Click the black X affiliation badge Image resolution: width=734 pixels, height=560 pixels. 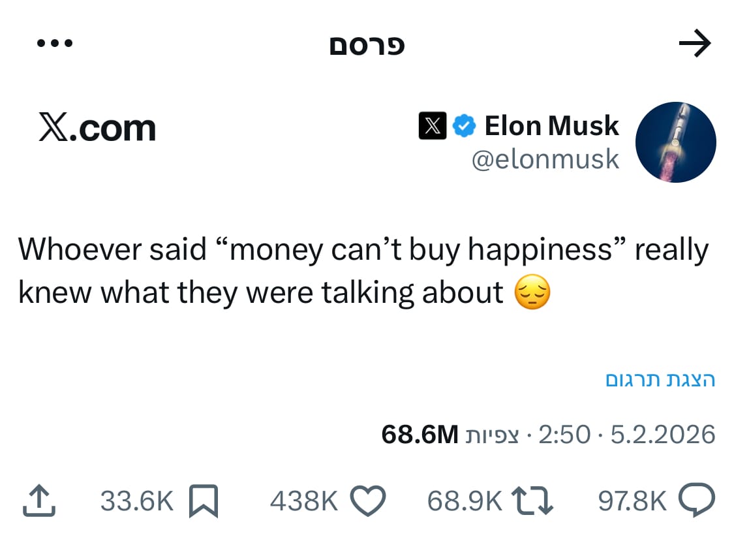click(432, 126)
